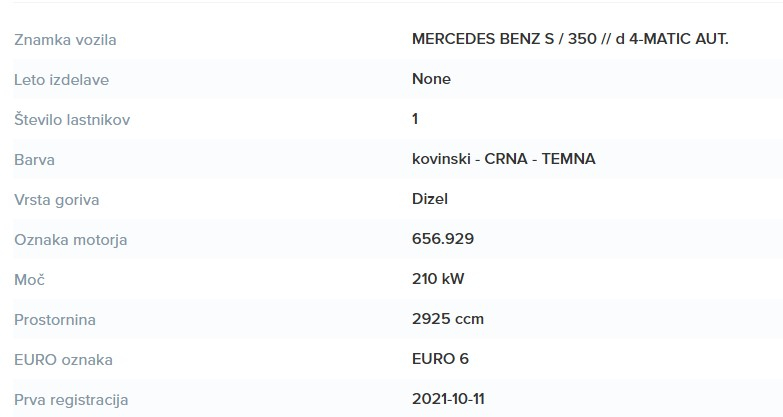The image size is (783, 417).
Task: Click the Oznaka motorja label
Action: click(x=70, y=240)
